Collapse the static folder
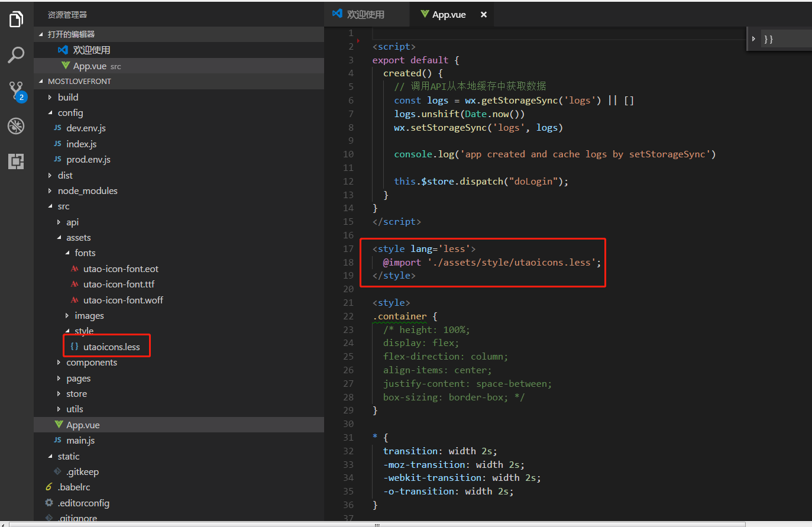812x527 pixels. coord(50,456)
